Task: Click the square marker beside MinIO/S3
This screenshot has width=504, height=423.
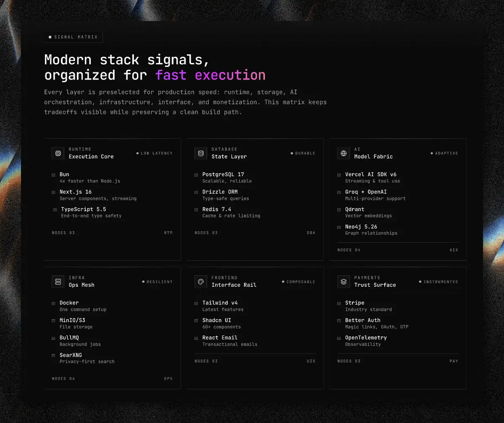Action: tap(53, 321)
